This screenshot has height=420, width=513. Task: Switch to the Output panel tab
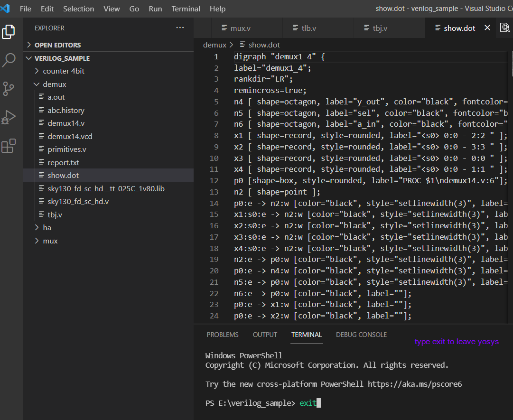click(x=265, y=335)
